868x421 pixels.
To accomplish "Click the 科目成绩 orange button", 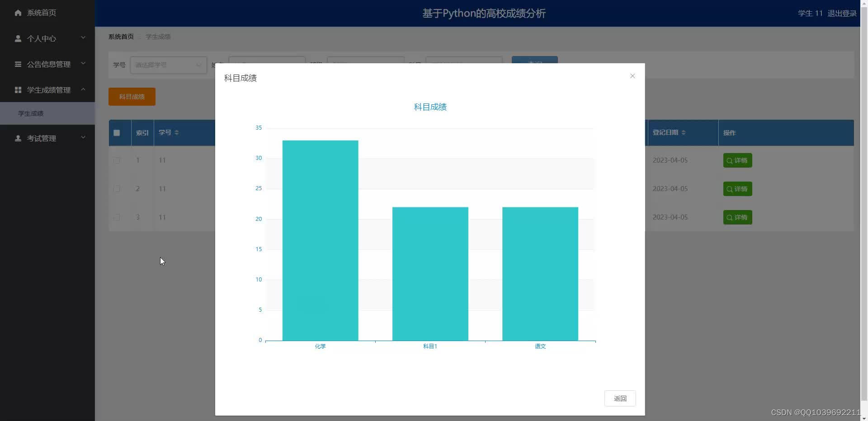I will click(132, 97).
